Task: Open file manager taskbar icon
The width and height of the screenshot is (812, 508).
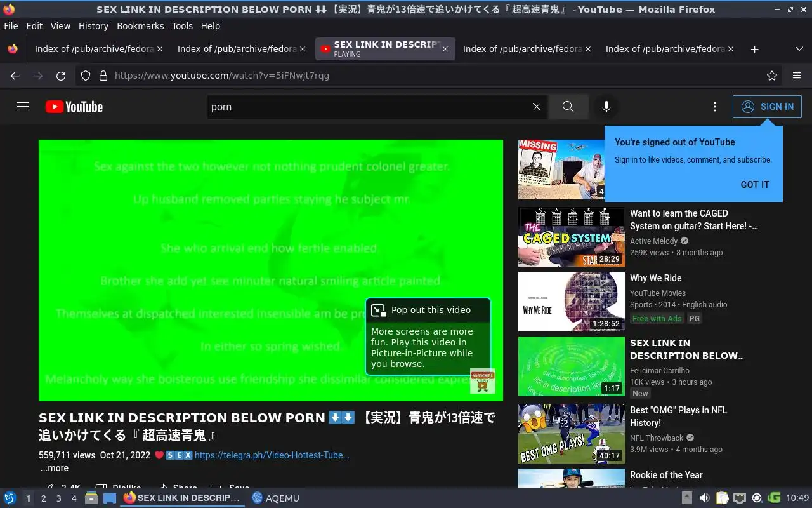Action: [91, 498]
